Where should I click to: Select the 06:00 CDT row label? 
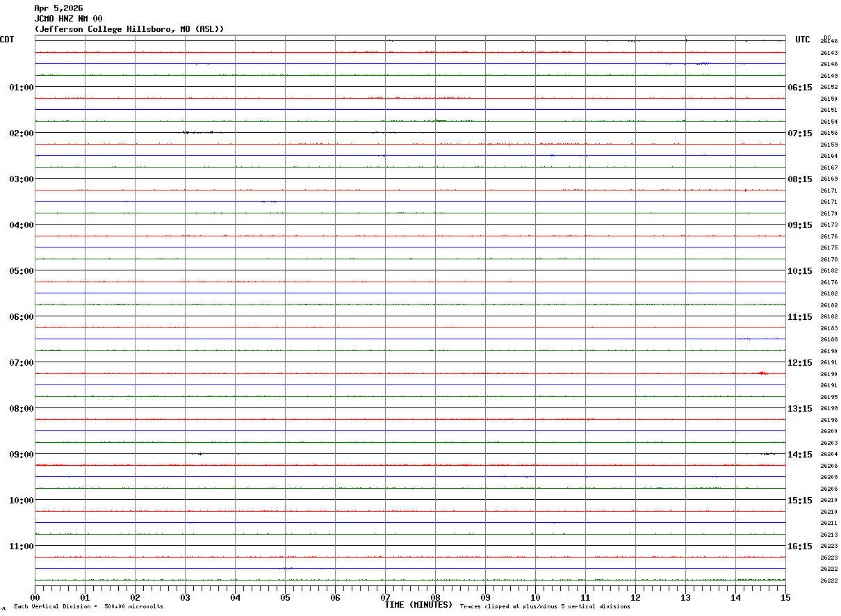[21, 316]
